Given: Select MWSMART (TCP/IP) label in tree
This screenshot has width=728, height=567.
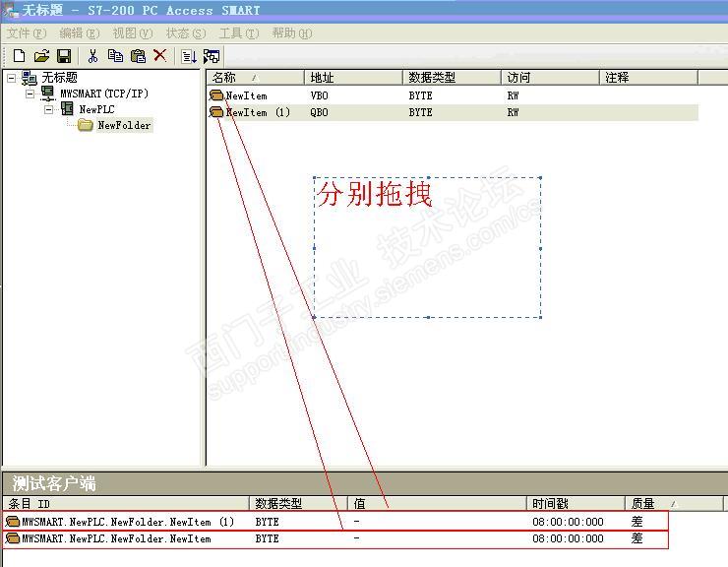Looking at the screenshot, I should (x=104, y=94).
